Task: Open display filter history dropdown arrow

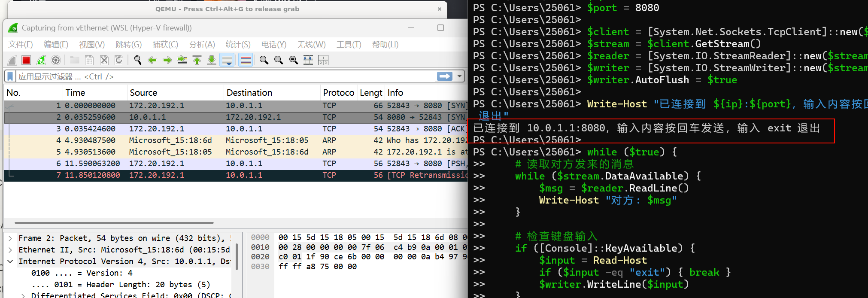Action: click(460, 76)
